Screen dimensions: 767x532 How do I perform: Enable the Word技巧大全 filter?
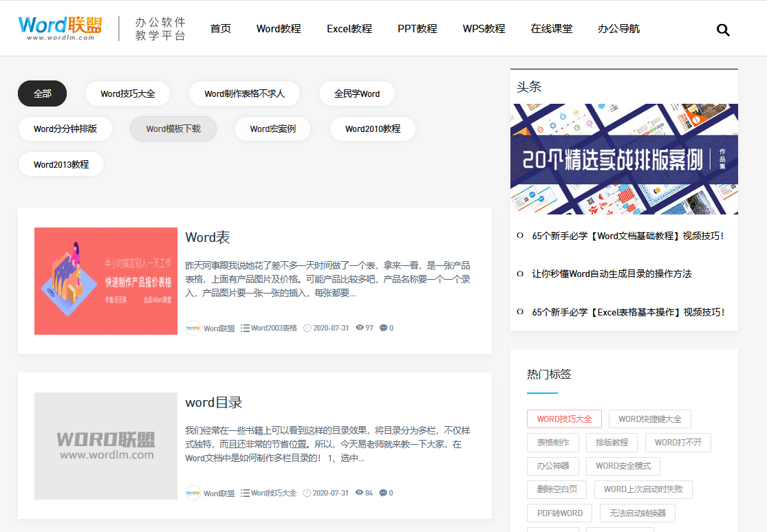pyautogui.click(x=127, y=93)
